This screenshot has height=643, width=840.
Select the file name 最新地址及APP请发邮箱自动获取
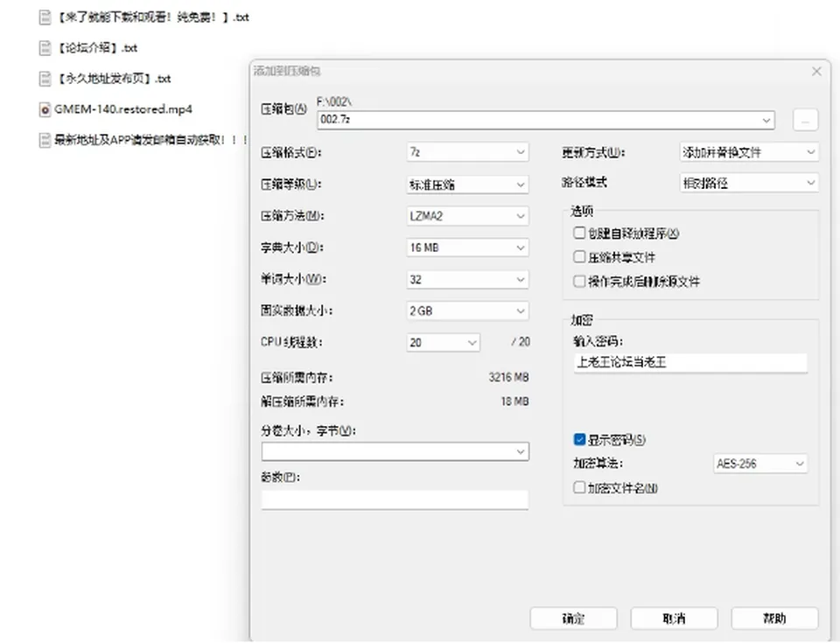coord(150,140)
